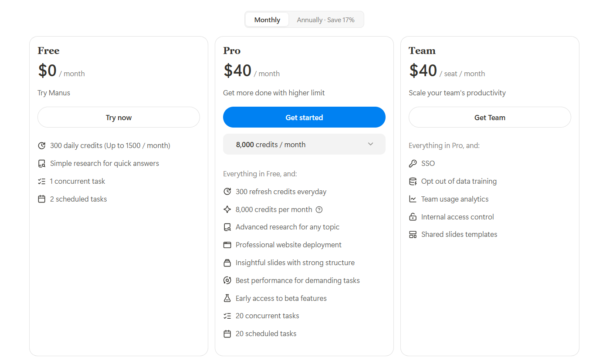Click the concurrent task checklist icon in Free plan
The width and height of the screenshot is (596, 364).
(x=42, y=181)
